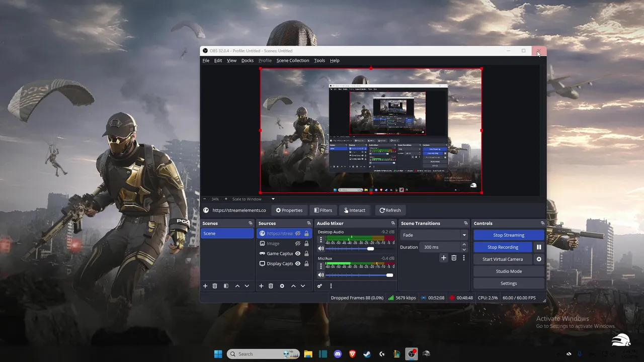Viewport: 644px width, 362px height.
Task: Remove selected scene using Scenes trash icon
Action: point(215,286)
